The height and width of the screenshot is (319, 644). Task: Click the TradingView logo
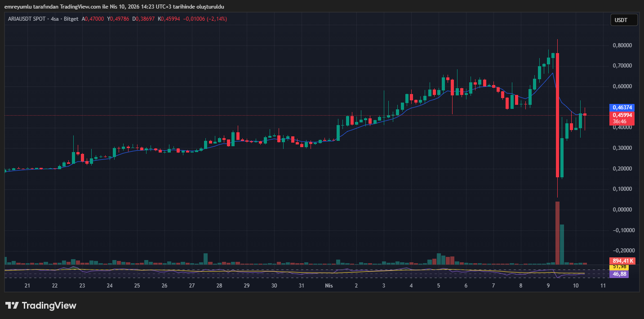point(41,306)
